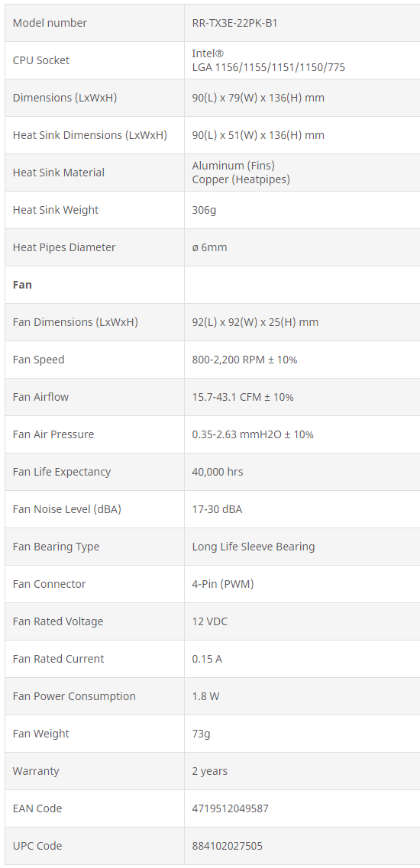
Task: Click the 40,000 hrs life expectancy value
Action: coord(218,472)
